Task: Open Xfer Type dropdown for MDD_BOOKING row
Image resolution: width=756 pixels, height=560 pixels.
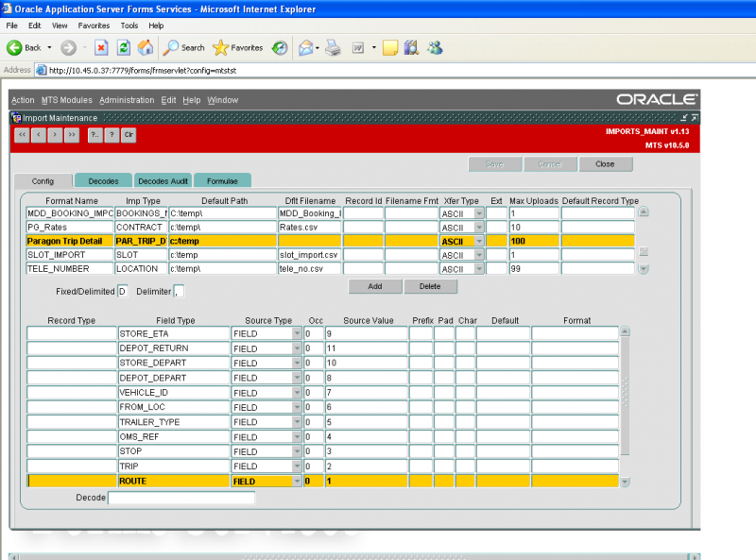Action: click(479, 213)
